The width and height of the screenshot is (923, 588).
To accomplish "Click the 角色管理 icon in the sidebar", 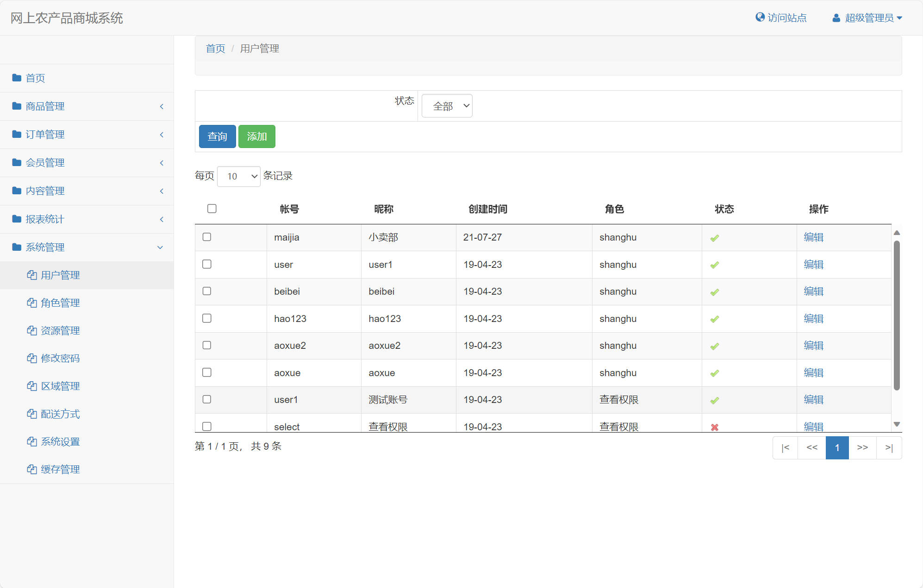I will (x=31, y=303).
